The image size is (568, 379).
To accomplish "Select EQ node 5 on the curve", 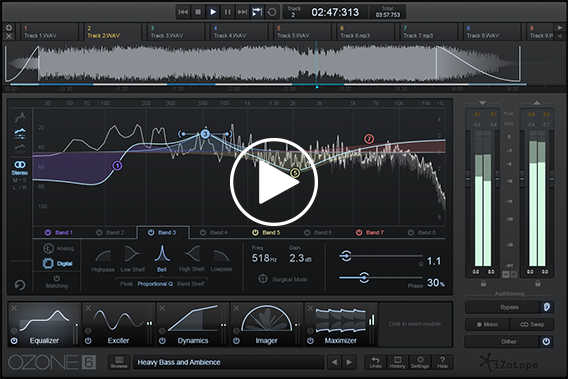I will pyautogui.click(x=295, y=173).
